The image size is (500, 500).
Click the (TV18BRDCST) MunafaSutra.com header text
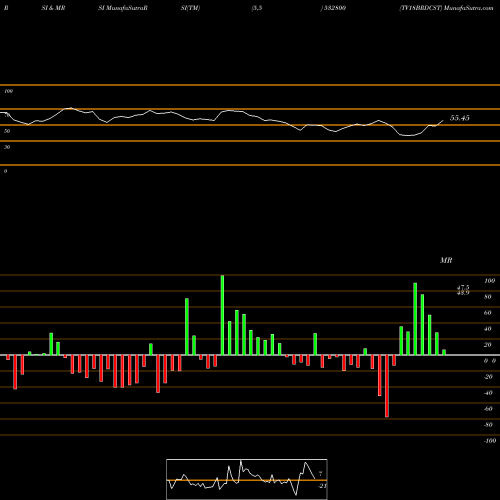(x=446, y=8)
